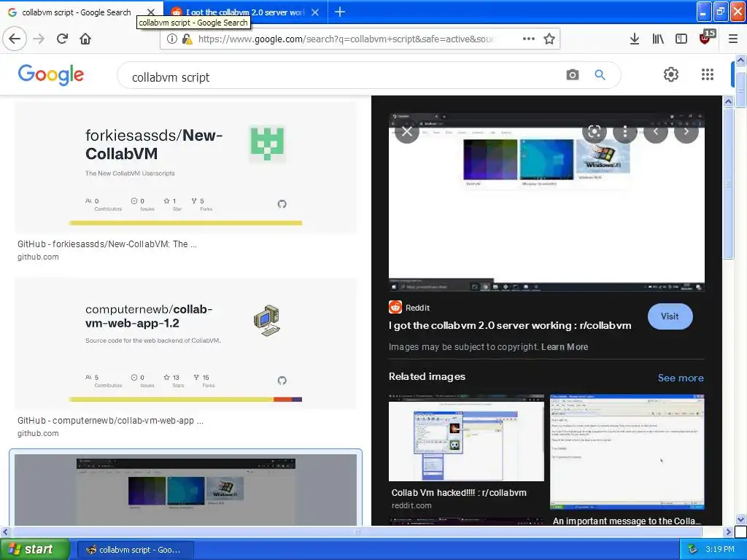Viewport: 747px width, 560px height.
Task: Switch to the collabvm script Google Search tab
Action: (x=76, y=12)
